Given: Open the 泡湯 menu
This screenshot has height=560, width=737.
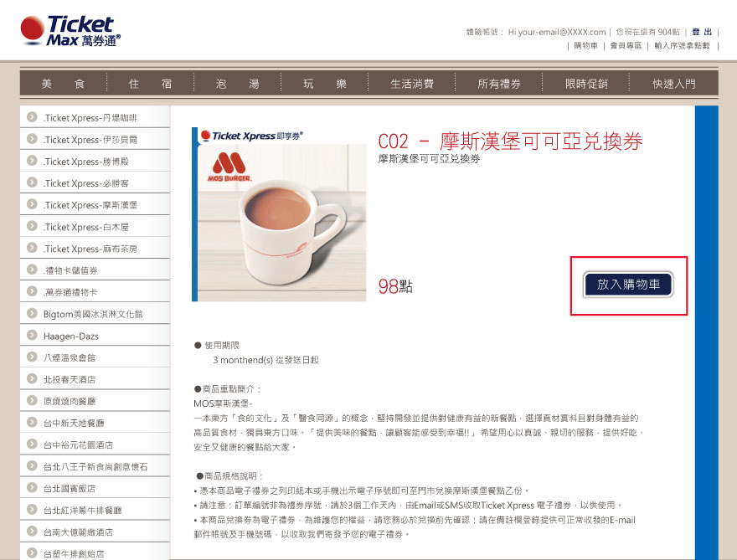Looking at the screenshot, I should click(x=237, y=84).
